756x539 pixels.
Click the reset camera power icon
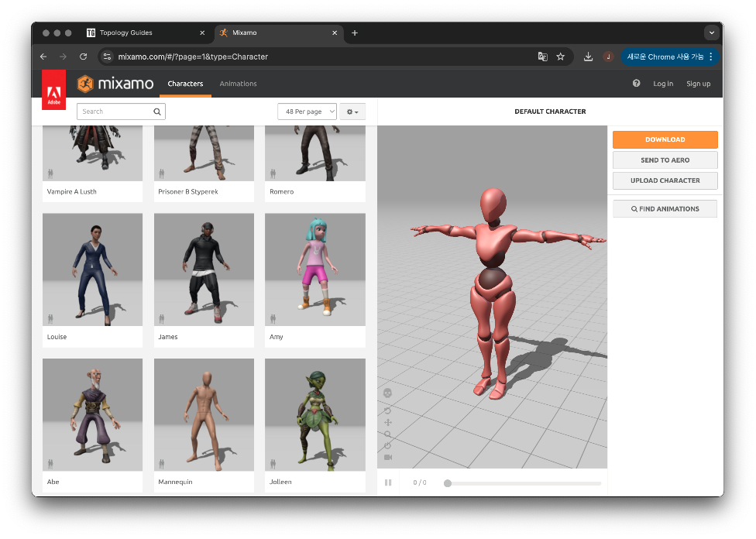[388, 445]
